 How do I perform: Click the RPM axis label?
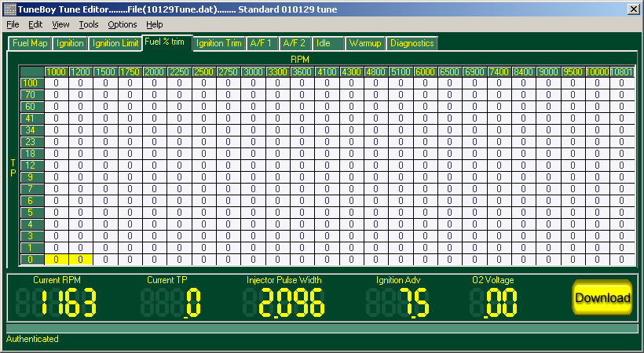pyautogui.click(x=300, y=60)
